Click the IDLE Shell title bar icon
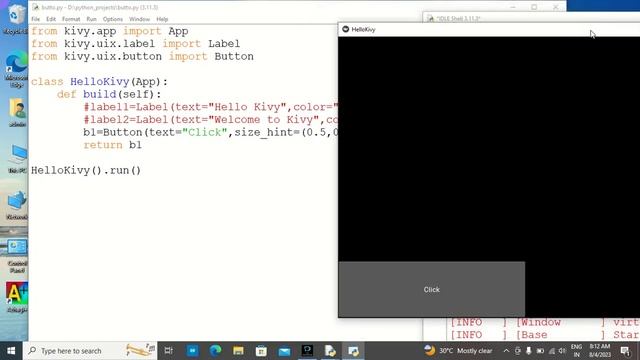Screen dimensions: 640x360 click(x=430, y=18)
